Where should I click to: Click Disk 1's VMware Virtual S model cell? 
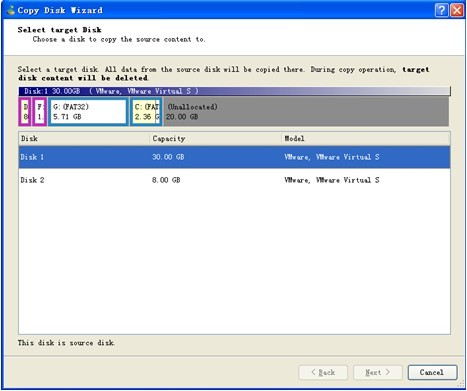point(332,157)
